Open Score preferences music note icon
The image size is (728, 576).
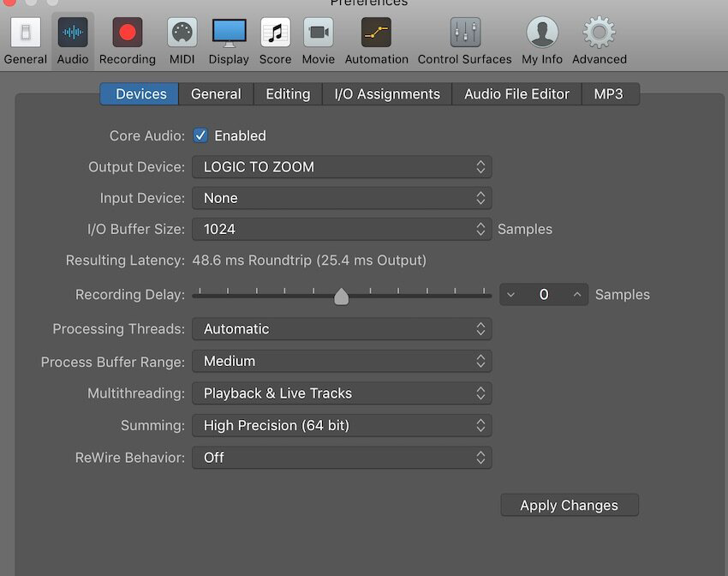click(x=275, y=33)
